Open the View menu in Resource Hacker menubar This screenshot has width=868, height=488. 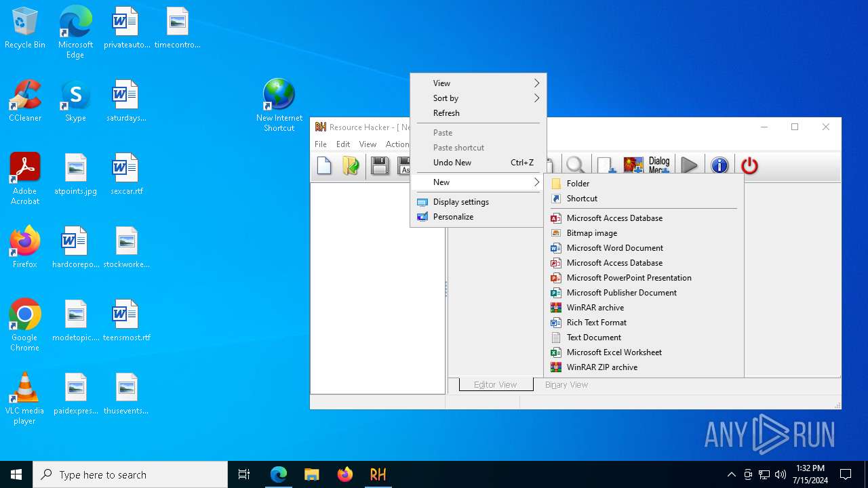click(368, 144)
